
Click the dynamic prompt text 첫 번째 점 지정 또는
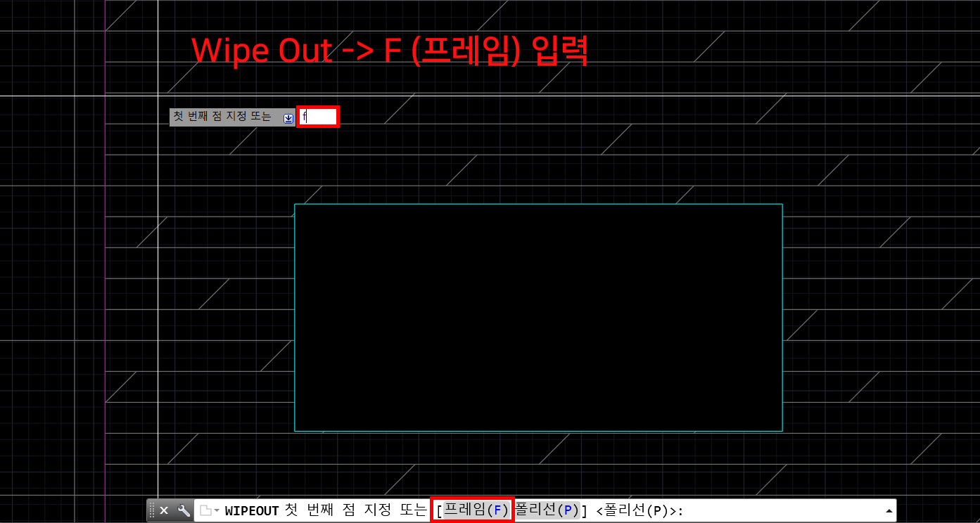(222, 117)
